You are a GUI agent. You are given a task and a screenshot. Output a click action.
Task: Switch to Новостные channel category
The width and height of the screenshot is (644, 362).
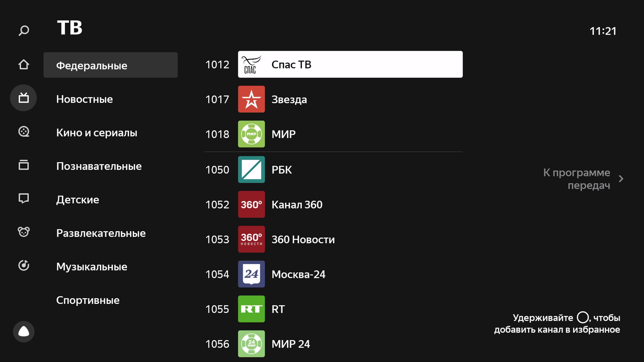[85, 99]
